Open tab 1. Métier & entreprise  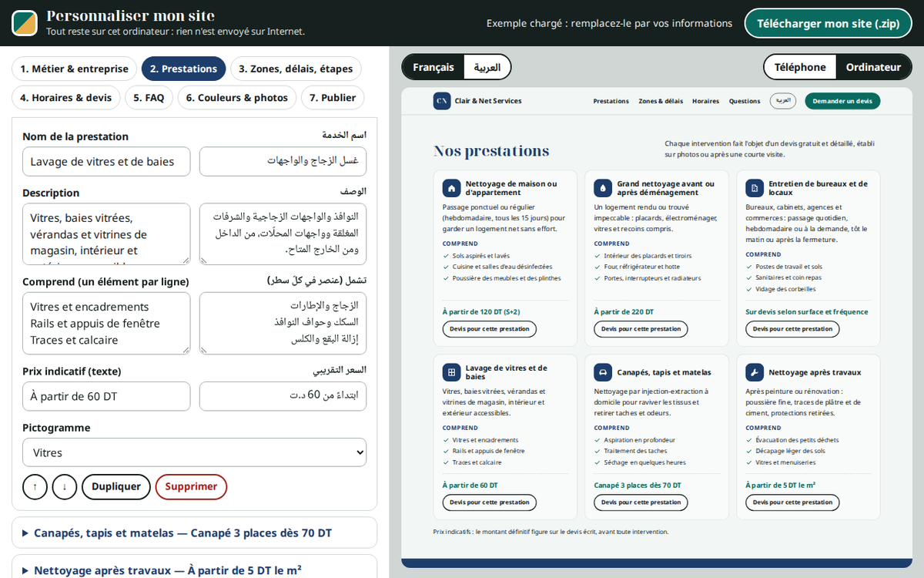click(74, 69)
